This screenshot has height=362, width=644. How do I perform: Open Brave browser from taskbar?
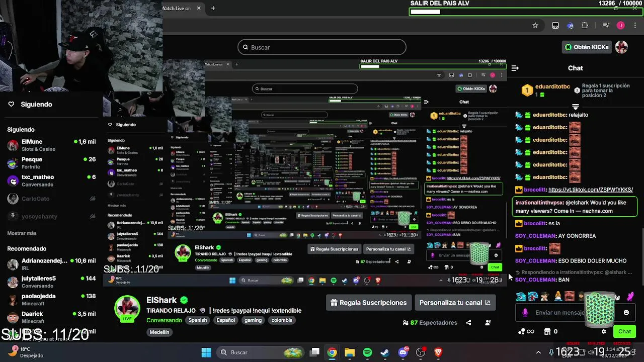pyautogui.click(x=438, y=352)
